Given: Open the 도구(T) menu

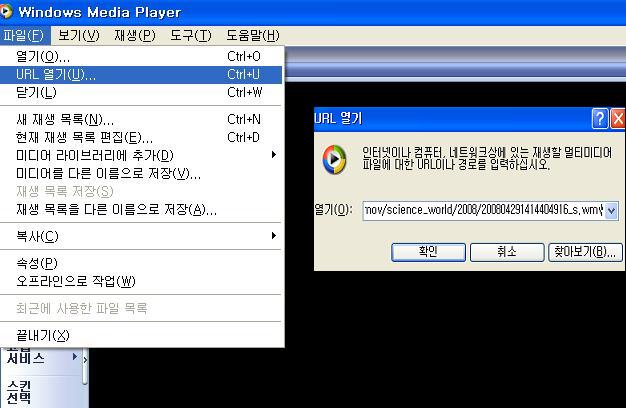Looking at the screenshot, I should coord(190,36).
